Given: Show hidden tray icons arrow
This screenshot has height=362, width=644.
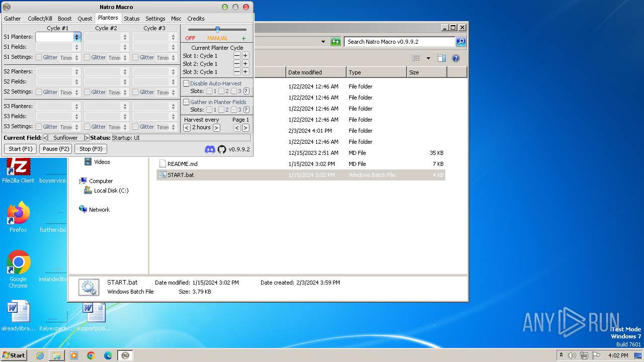Looking at the screenshot, I should tap(561, 355).
